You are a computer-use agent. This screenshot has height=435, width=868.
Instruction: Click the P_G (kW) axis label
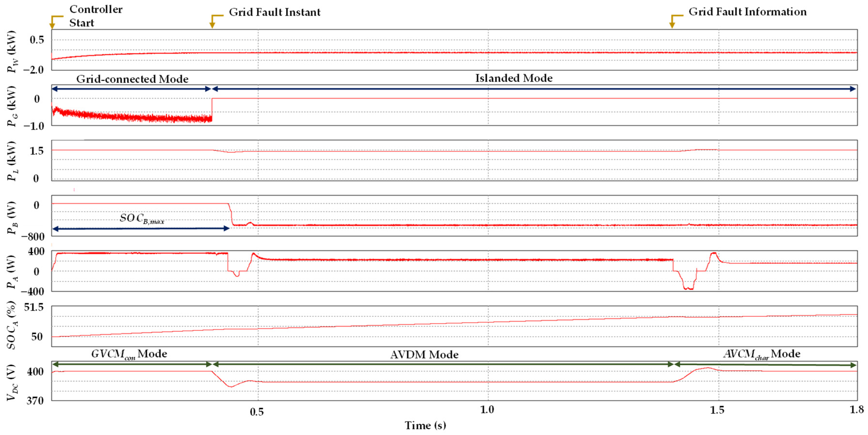click(12, 106)
